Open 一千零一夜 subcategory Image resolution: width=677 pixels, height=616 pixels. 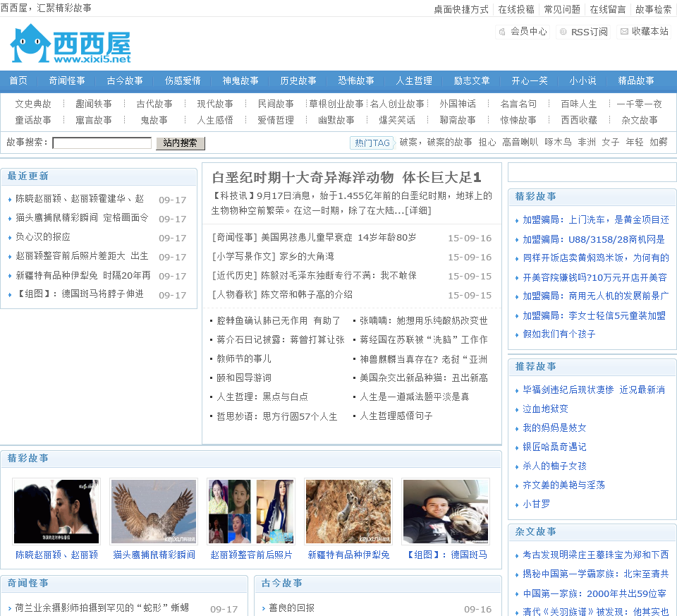[x=640, y=104]
